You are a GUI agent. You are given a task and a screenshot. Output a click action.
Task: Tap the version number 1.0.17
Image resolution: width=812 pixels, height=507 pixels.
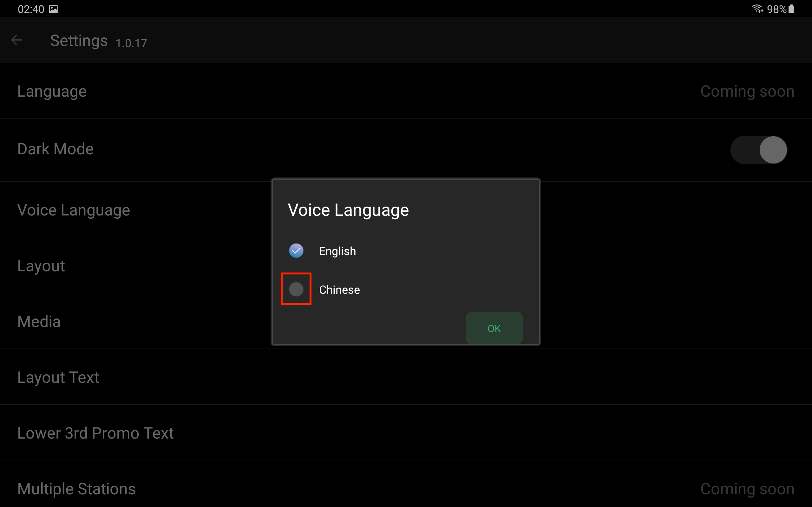click(131, 43)
